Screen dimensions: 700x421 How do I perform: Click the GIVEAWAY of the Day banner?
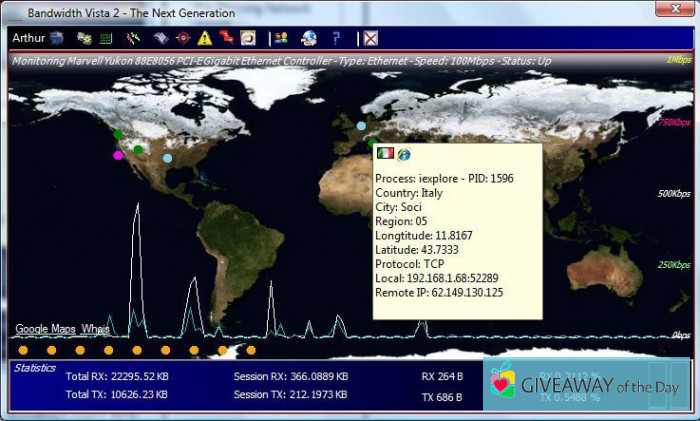click(x=587, y=385)
